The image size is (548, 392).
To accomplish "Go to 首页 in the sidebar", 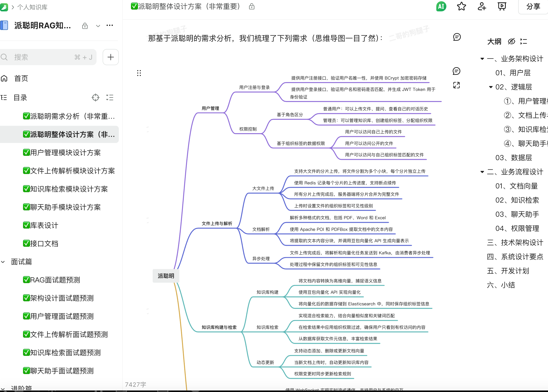I will (21, 78).
